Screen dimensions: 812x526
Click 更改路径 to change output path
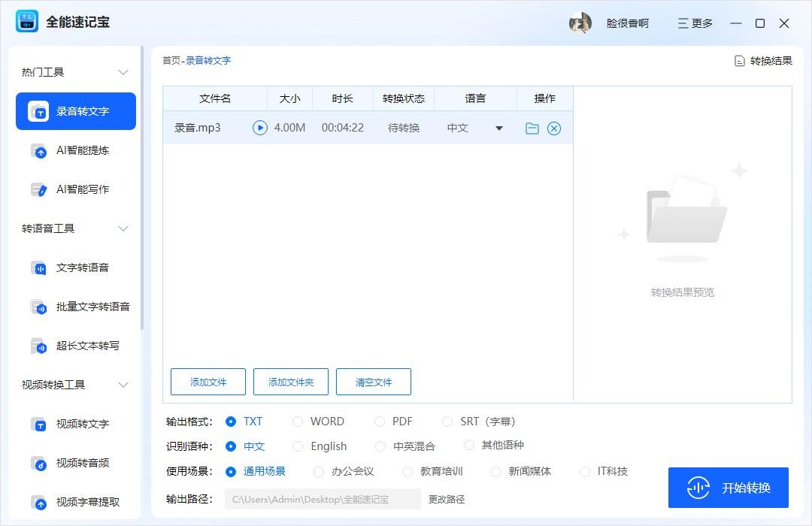point(447,499)
